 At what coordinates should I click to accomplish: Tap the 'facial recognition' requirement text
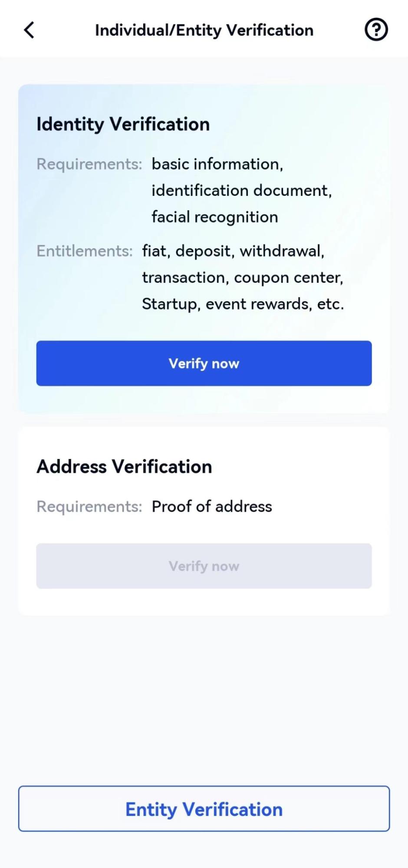(214, 217)
